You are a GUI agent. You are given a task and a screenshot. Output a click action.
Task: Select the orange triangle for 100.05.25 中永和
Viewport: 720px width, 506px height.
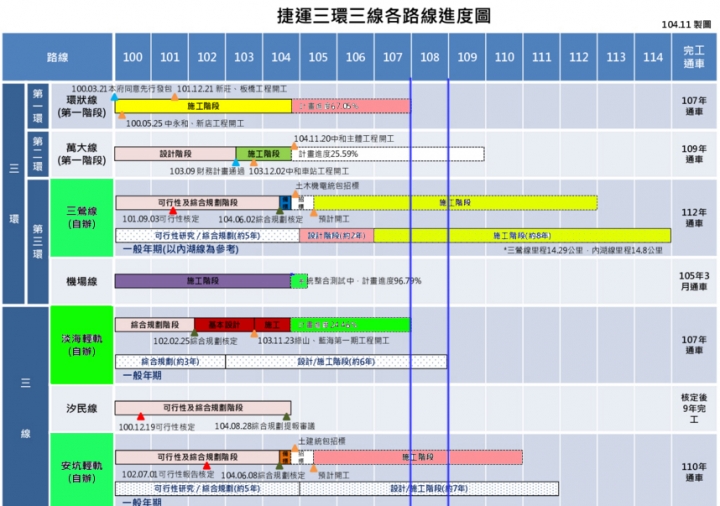click(122, 116)
